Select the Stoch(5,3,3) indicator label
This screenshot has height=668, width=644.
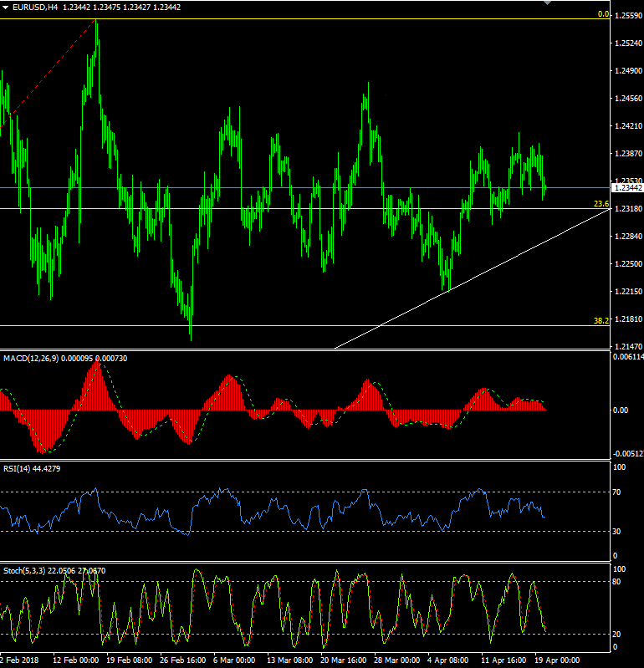(x=26, y=570)
